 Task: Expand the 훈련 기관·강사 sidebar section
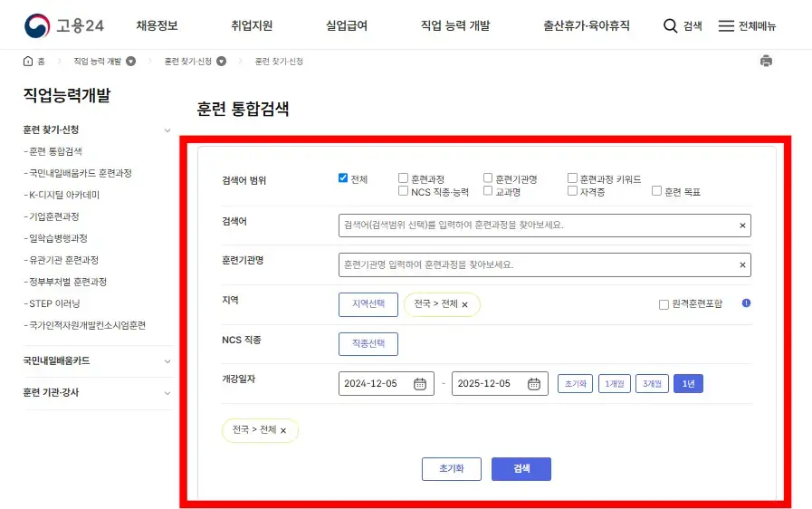click(167, 393)
